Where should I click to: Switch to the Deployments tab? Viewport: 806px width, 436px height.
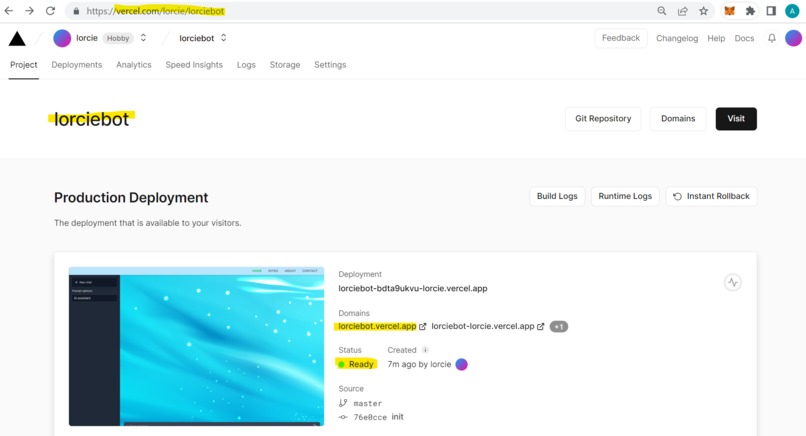pyautogui.click(x=77, y=65)
